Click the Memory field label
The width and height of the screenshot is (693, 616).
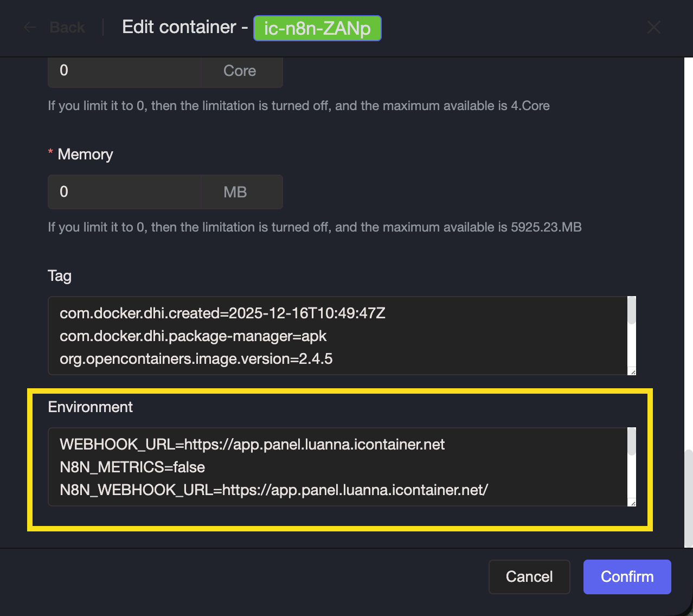[85, 155]
